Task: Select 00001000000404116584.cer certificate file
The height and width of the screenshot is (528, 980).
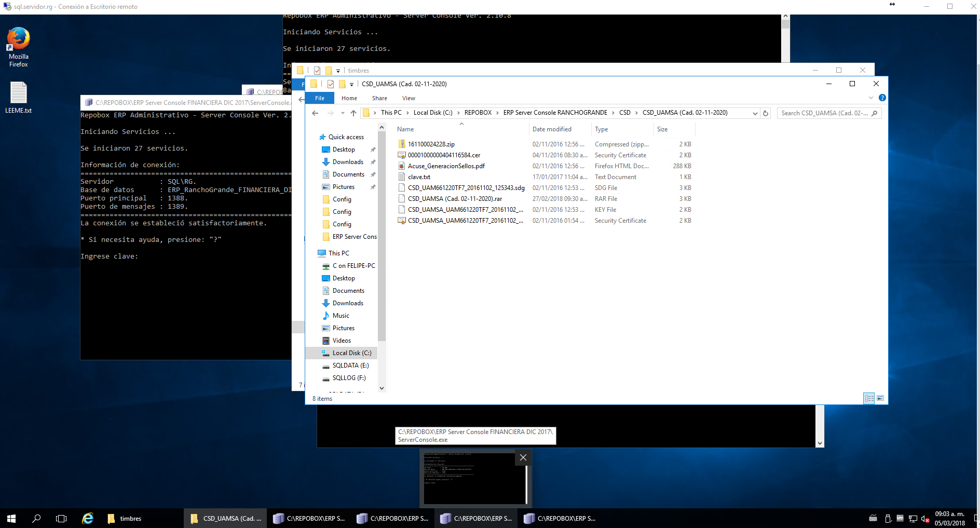Action: click(x=444, y=155)
